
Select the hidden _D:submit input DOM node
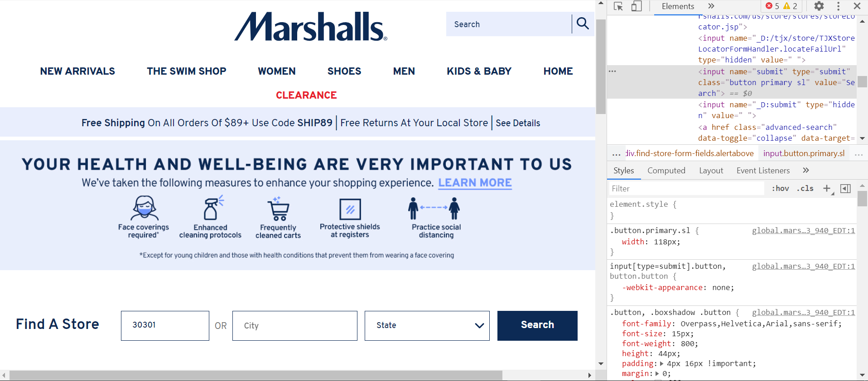pos(776,110)
